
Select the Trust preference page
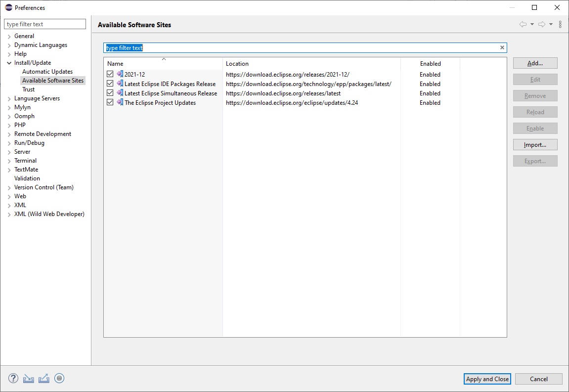(28, 89)
